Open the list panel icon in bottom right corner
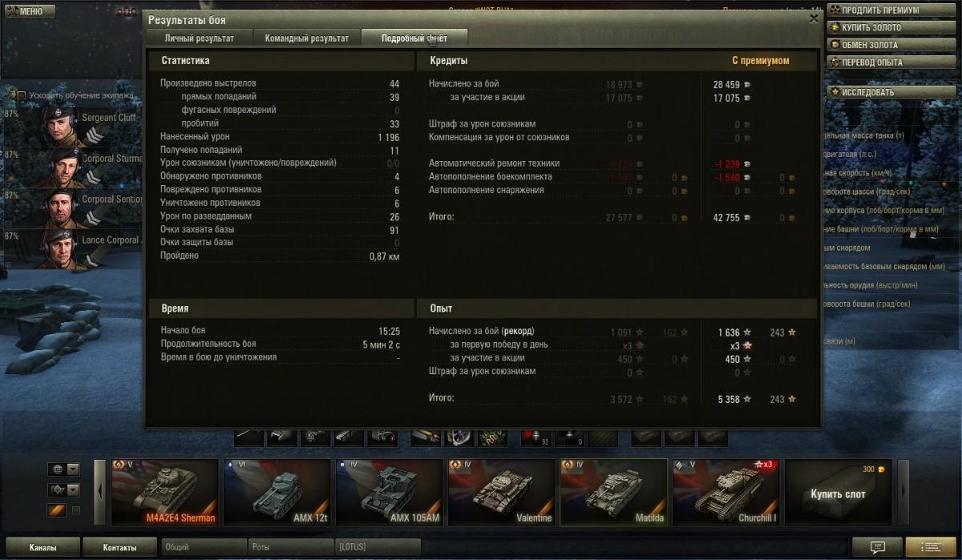Viewport: 962px width, 560px height. point(931,547)
